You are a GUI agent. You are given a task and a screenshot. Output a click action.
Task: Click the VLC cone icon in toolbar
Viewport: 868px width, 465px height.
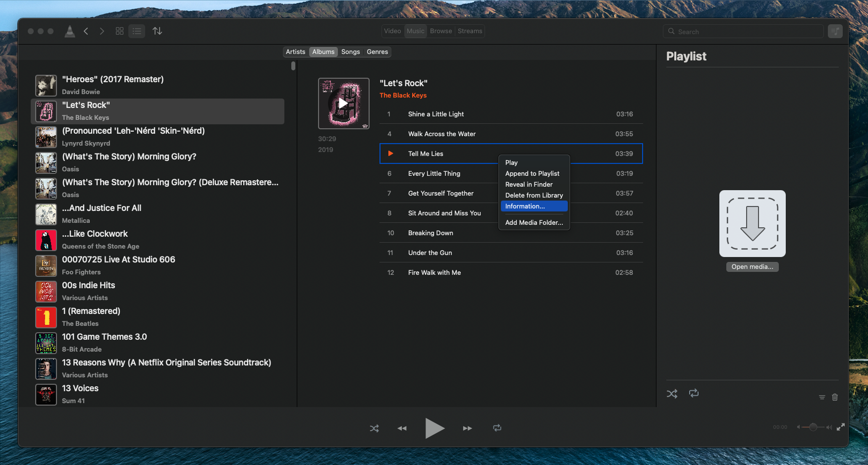tap(70, 31)
